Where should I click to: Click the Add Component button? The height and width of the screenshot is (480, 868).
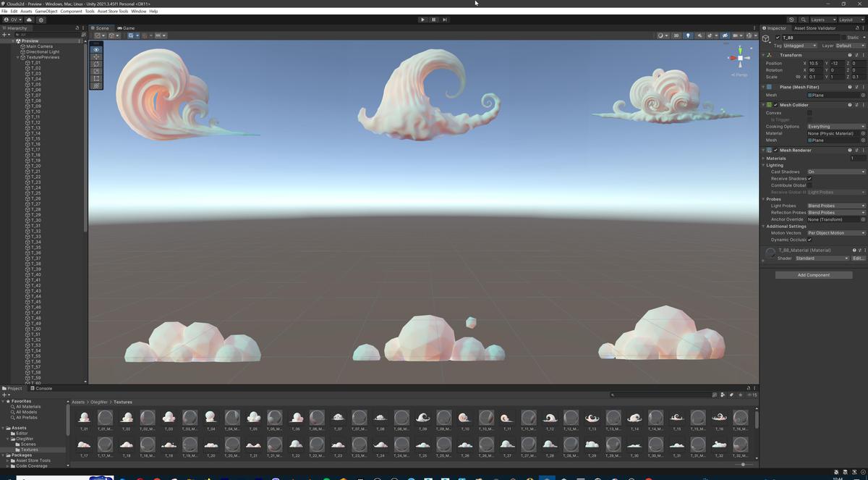pyautogui.click(x=814, y=274)
